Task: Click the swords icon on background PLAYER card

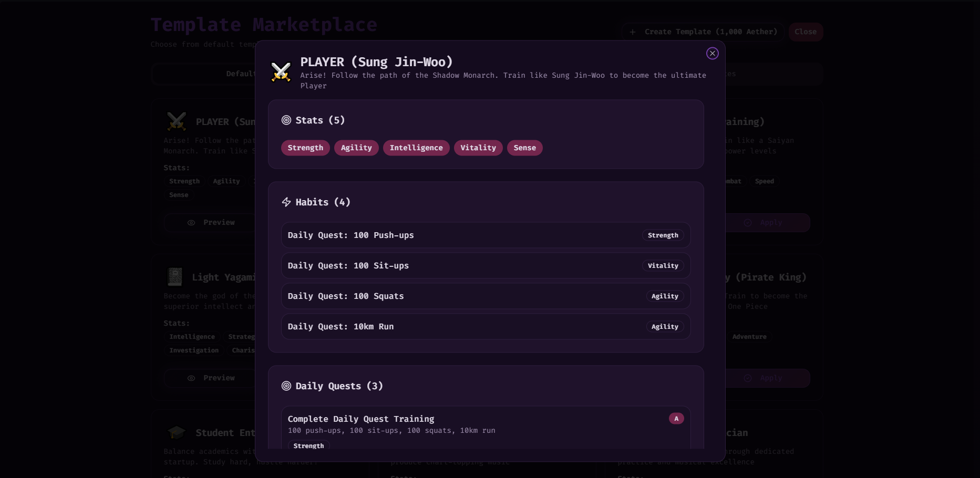Action: click(177, 121)
